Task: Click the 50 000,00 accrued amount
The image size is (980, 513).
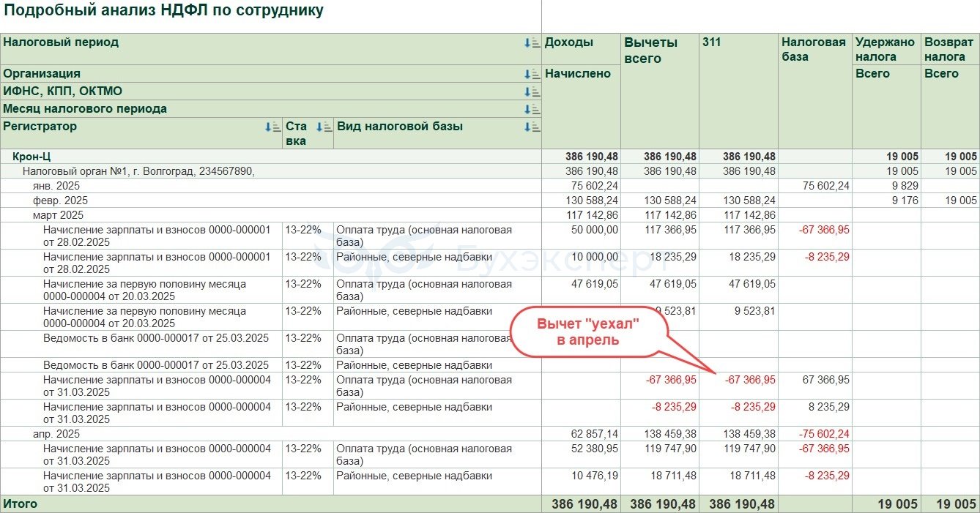Action: (x=593, y=230)
